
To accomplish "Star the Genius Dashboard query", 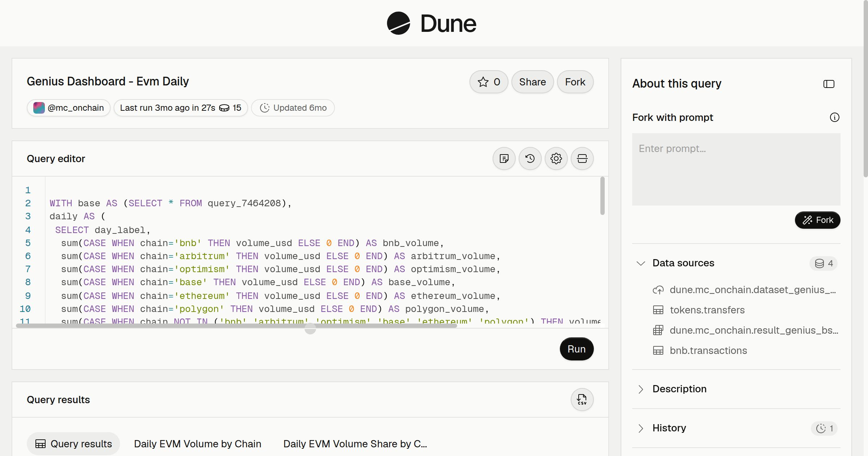I will click(x=489, y=82).
